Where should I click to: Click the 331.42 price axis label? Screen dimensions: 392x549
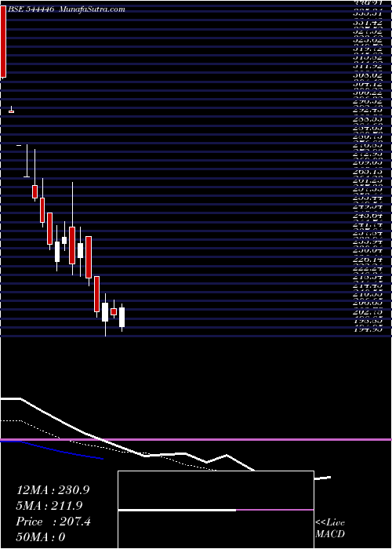click(x=368, y=21)
